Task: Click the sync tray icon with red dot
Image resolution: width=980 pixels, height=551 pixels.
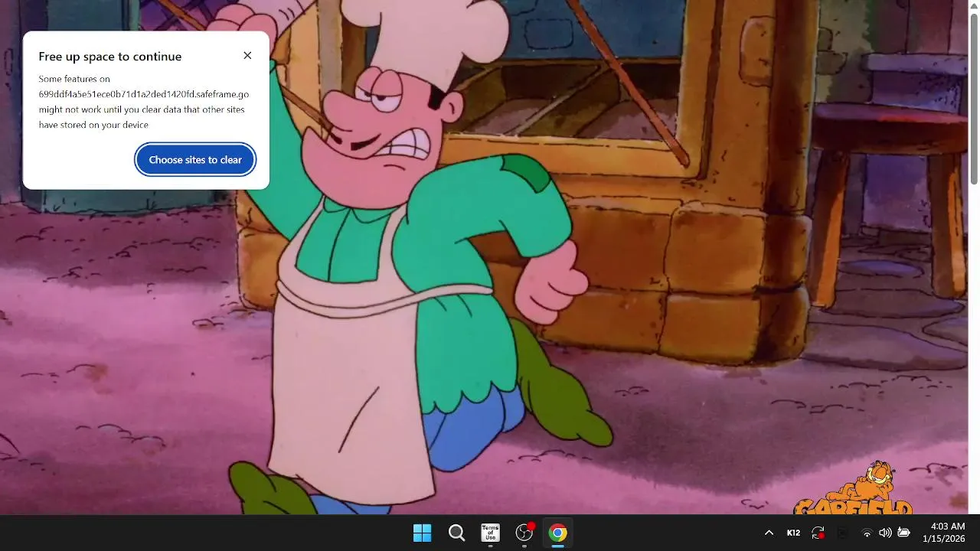Action: coord(818,533)
